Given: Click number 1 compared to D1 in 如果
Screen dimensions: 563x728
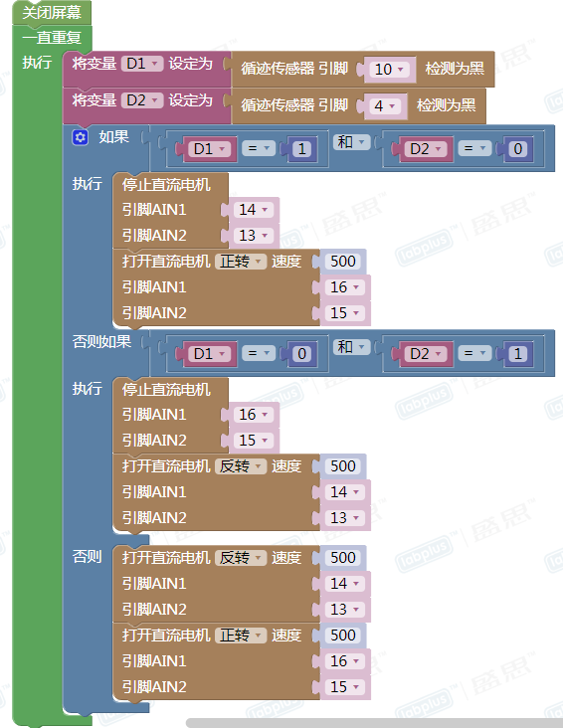Looking at the screenshot, I should pos(302,149).
